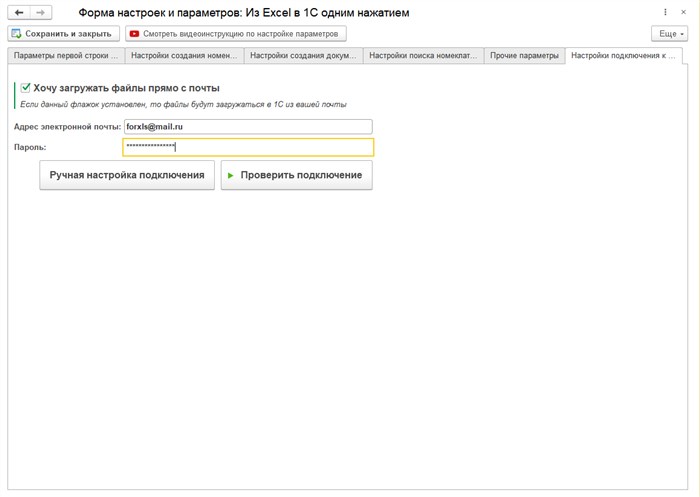Viewport: 700px width, 497px height.
Task: Select 'Настройки подключения к ...' tab
Action: coord(623,56)
